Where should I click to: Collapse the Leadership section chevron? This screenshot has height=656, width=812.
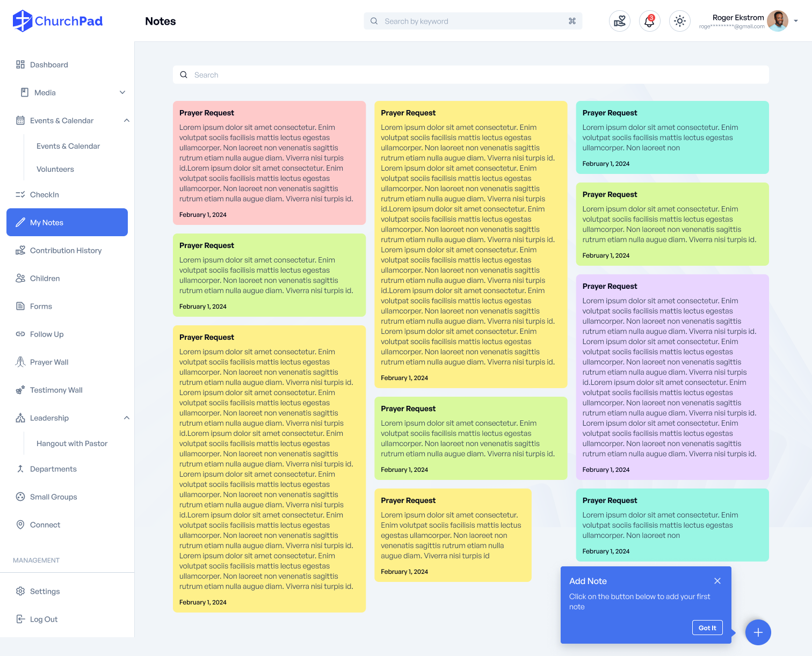127,418
